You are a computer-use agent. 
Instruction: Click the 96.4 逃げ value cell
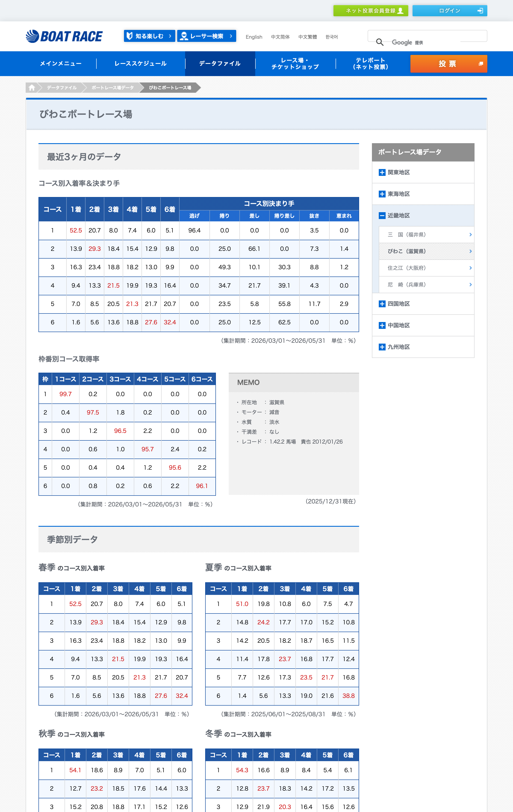click(x=194, y=231)
